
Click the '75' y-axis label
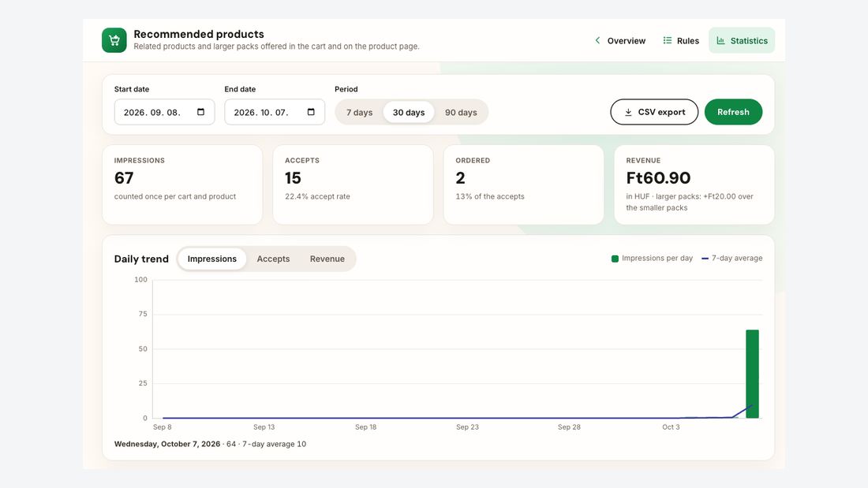pyautogui.click(x=143, y=315)
